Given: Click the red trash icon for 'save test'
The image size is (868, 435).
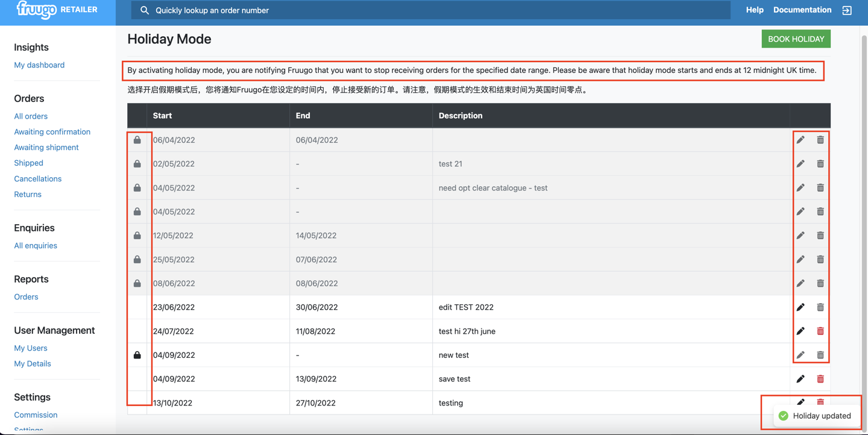Looking at the screenshot, I should click(x=820, y=379).
